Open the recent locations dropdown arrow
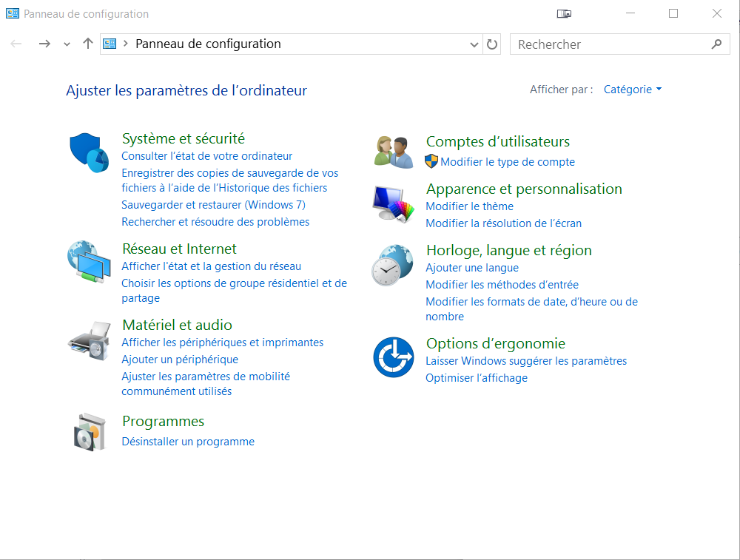Image resolution: width=740 pixels, height=560 pixels. 67,44
